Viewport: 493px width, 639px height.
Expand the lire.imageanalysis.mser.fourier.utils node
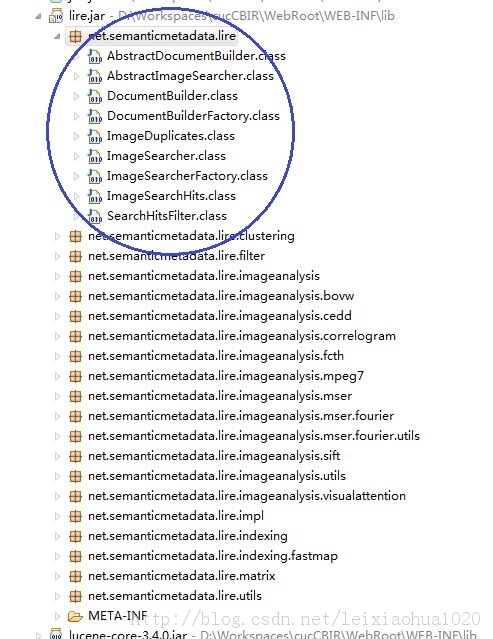click(57, 436)
